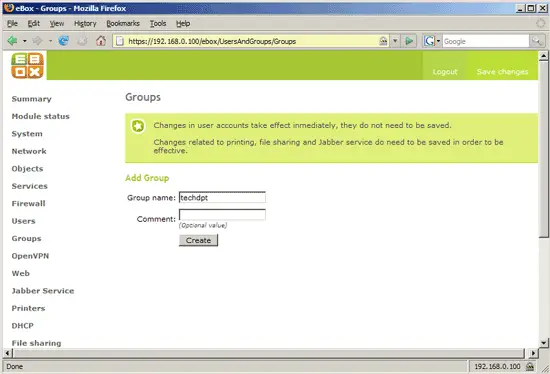550x374 pixels.
Task: Open Module status in sidebar
Action: coord(40,116)
